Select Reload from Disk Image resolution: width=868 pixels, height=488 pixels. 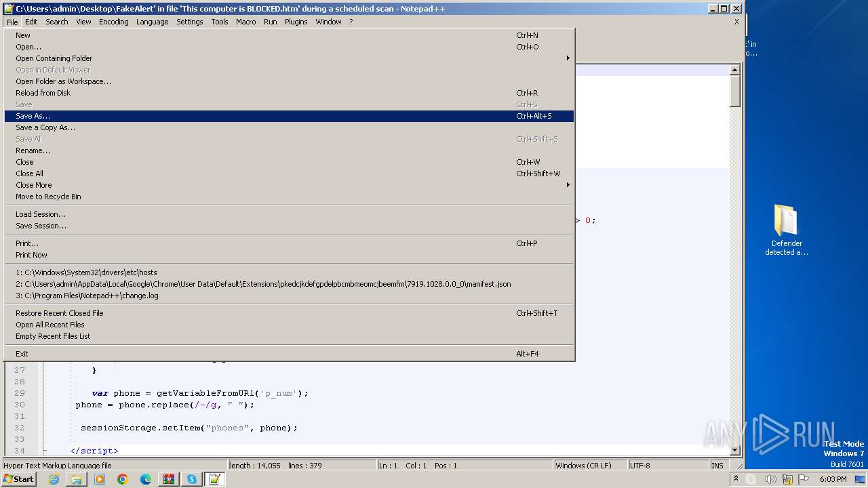[290, 93]
